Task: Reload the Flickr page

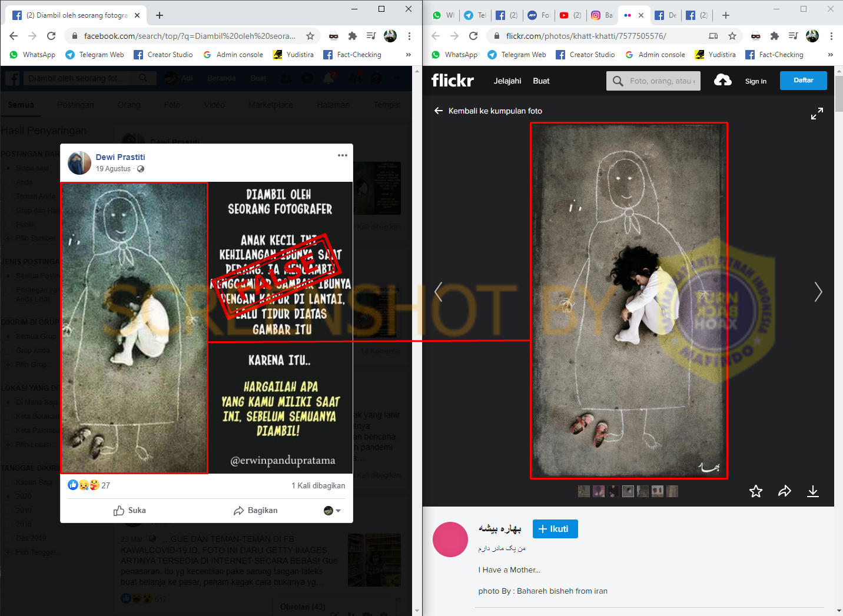Action: 473,36
